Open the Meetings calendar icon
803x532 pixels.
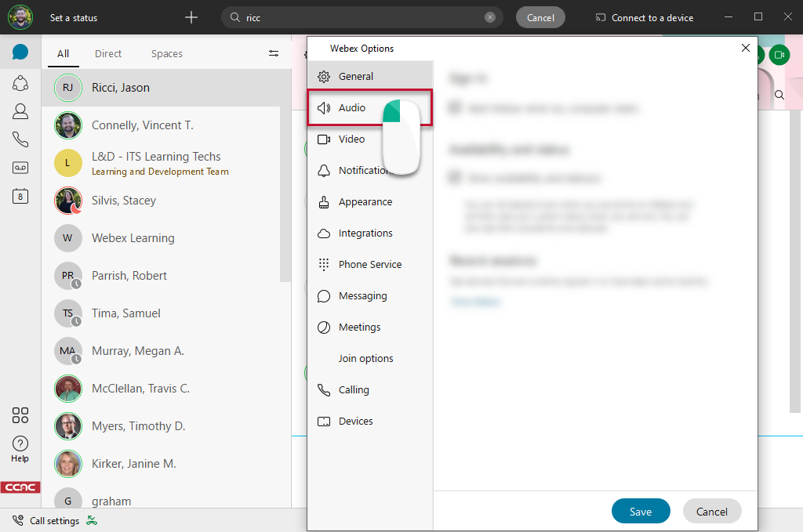coord(20,196)
